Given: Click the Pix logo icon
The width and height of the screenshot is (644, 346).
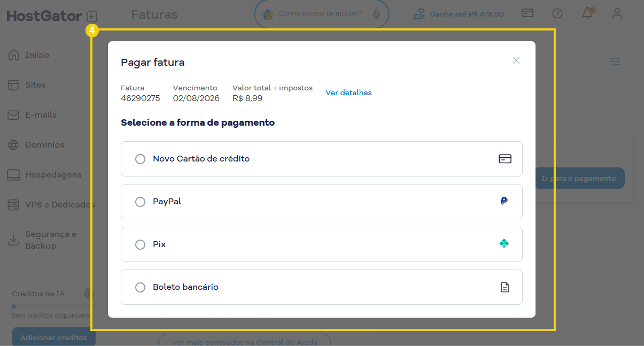Looking at the screenshot, I should click(x=504, y=243).
